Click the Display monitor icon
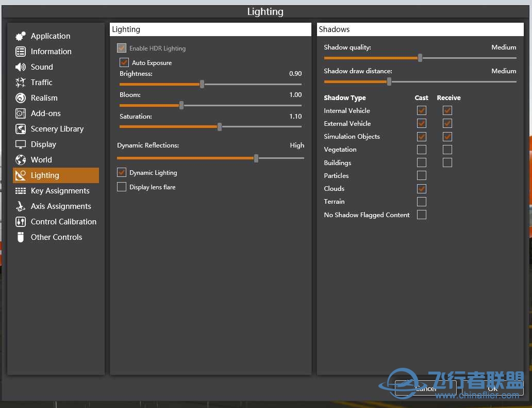Viewport: 532px width, 408px height. 21,144
